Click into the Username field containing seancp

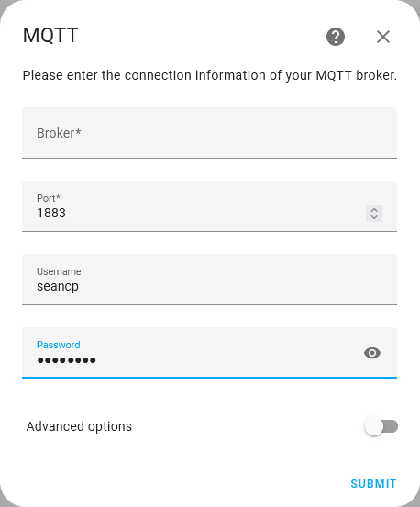(209, 280)
